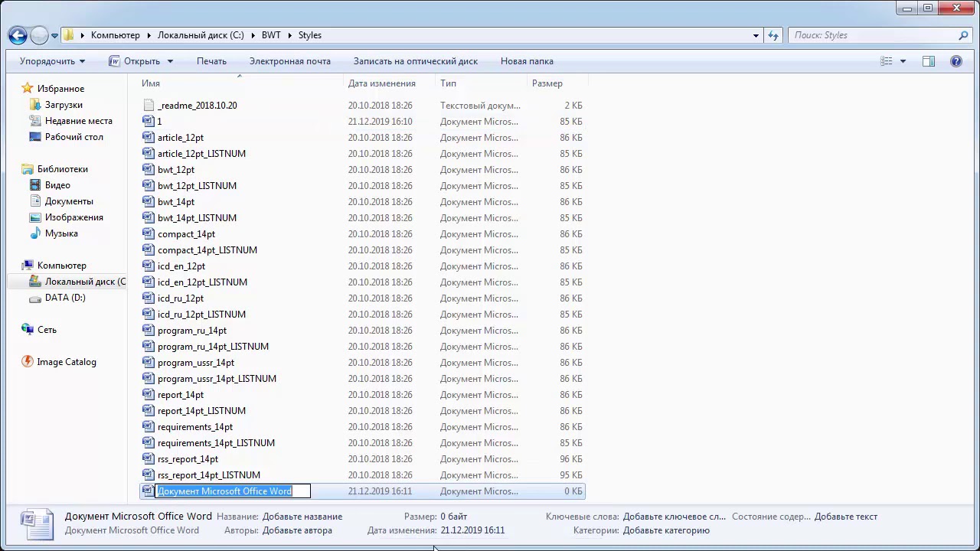Open the view options dropdown arrow

pos(903,61)
